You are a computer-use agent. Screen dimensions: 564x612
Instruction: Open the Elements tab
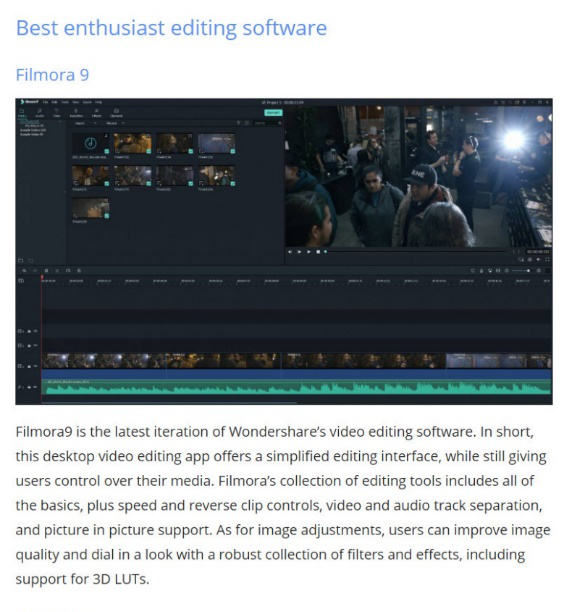tap(116, 113)
